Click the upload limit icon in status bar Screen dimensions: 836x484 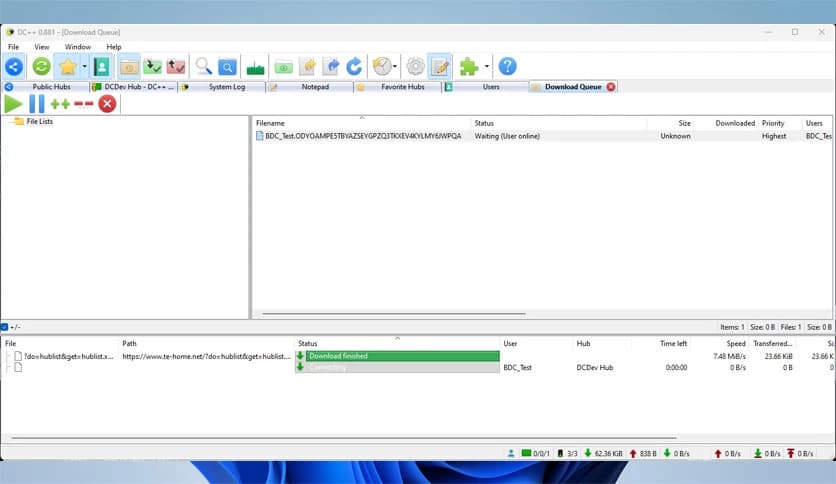(791, 454)
